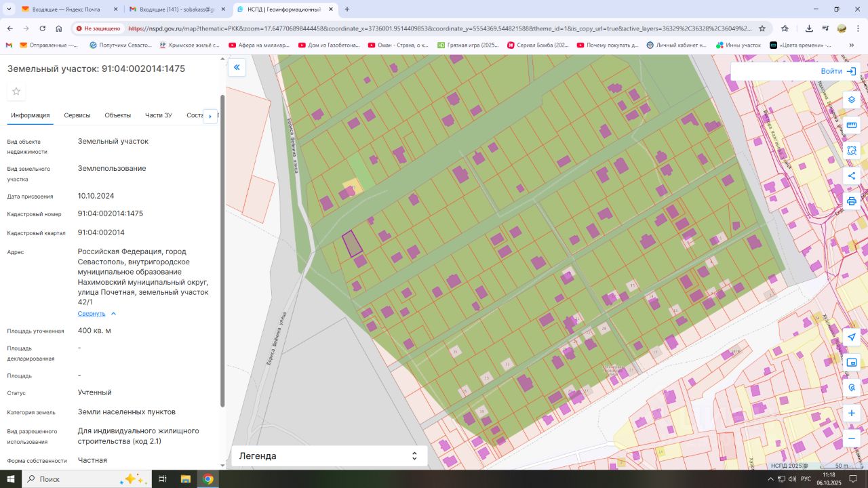
Task: Add the land plot to favorites
Action: pyautogui.click(x=16, y=91)
